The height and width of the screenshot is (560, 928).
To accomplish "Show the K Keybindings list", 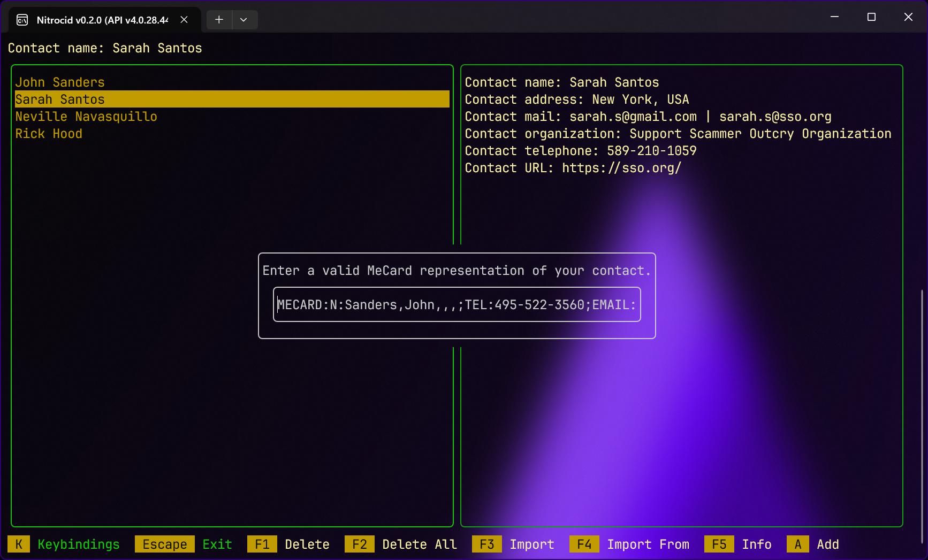I will tap(64, 544).
